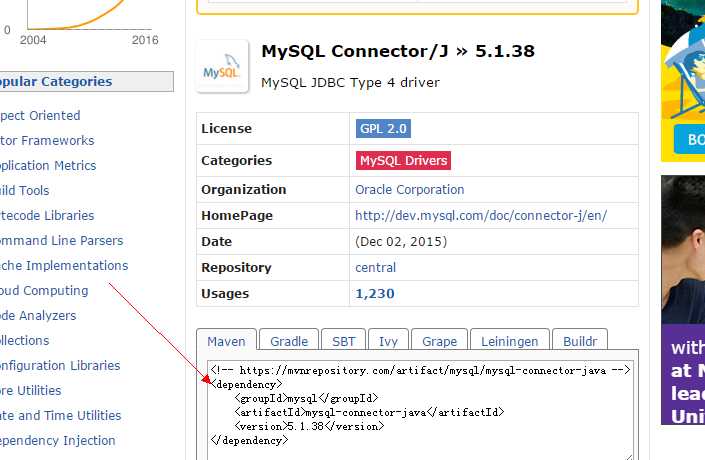
Task: Open the Build Tools category
Action: point(24,191)
